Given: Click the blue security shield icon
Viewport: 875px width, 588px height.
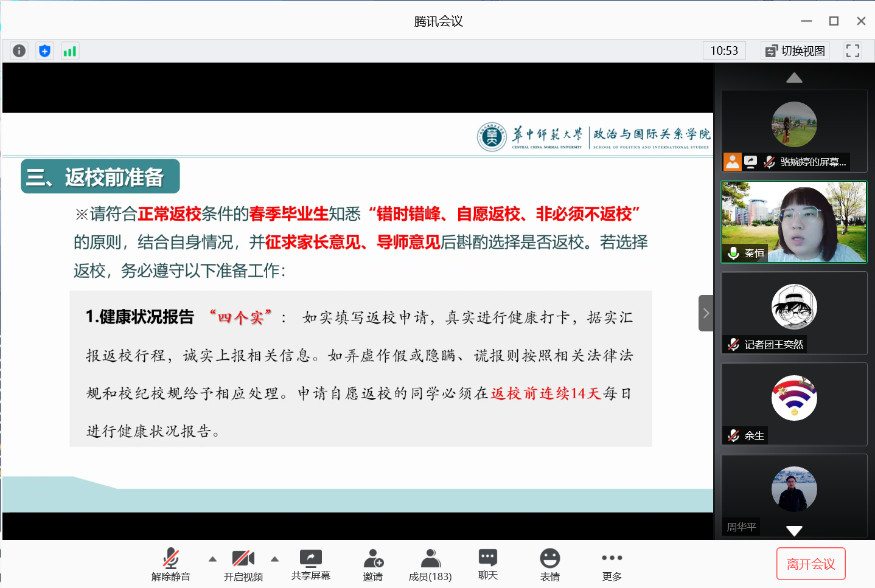Looking at the screenshot, I should point(44,51).
